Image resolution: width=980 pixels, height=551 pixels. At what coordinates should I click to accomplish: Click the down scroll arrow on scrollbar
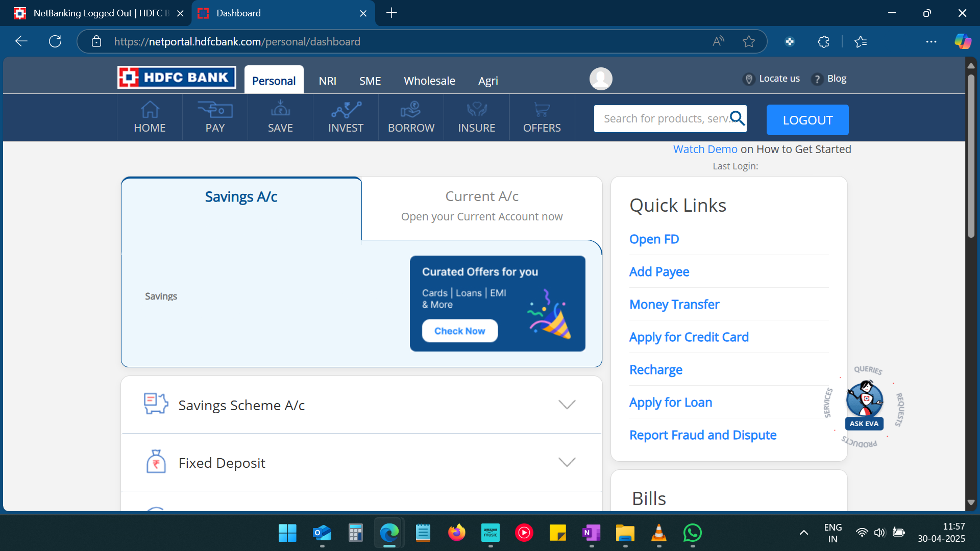[x=971, y=502]
